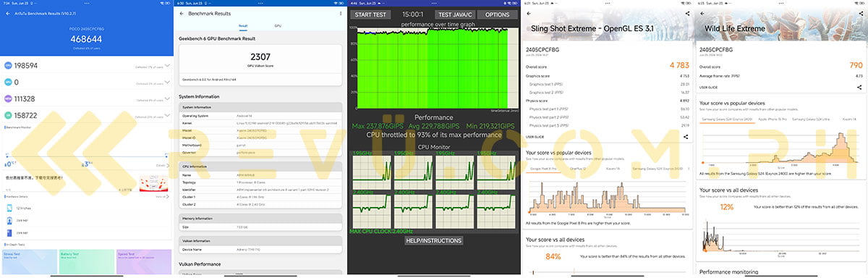
Task: Open the AnTuTu Stress Test card
Action: [x=29, y=262]
